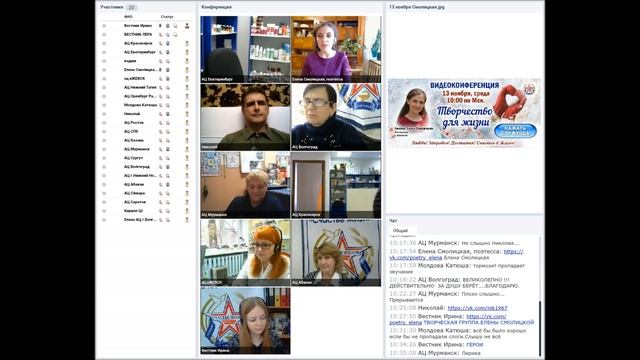Select participant АЦ Нижний Тагил in list

(x=140, y=87)
